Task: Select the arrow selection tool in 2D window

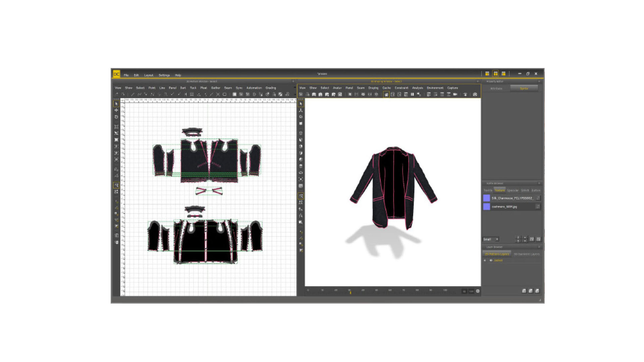Action: point(117,104)
